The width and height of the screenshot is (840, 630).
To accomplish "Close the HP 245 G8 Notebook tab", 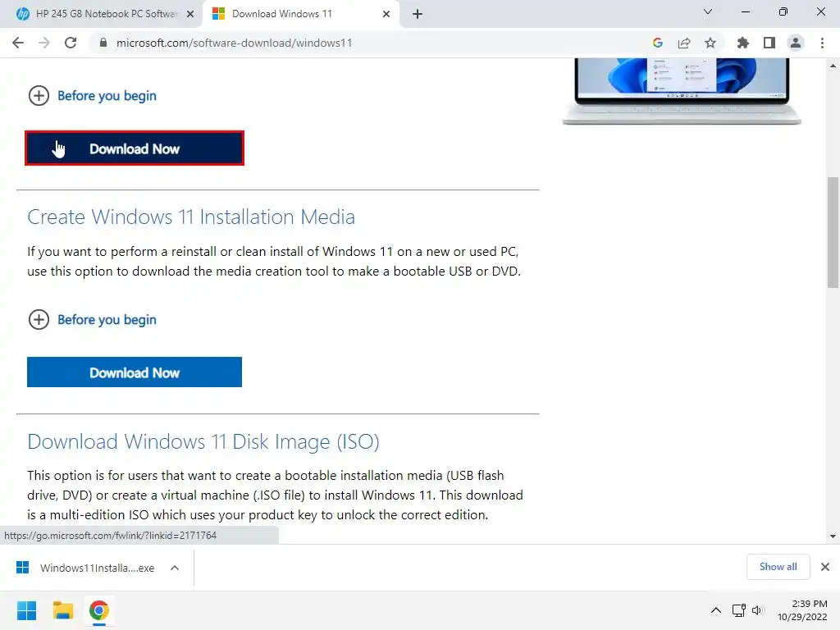I will point(190,14).
